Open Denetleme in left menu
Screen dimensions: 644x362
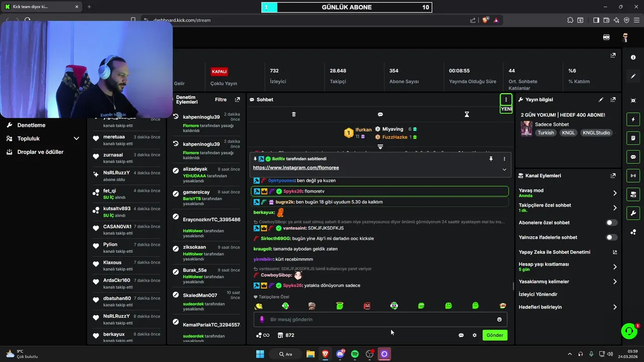click(31, 125)
